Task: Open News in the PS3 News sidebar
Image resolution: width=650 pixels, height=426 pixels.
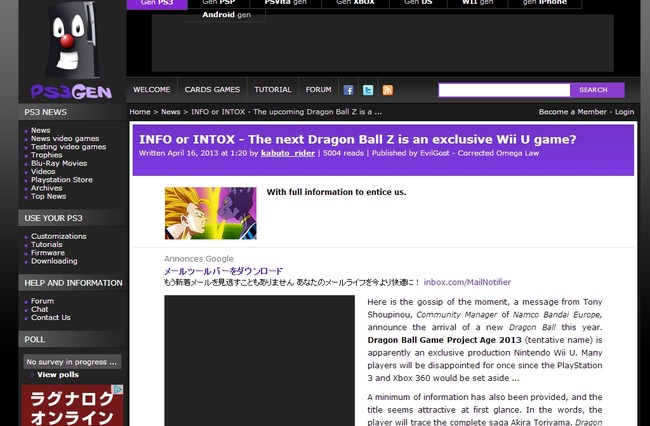Action: tap(41, 130)
